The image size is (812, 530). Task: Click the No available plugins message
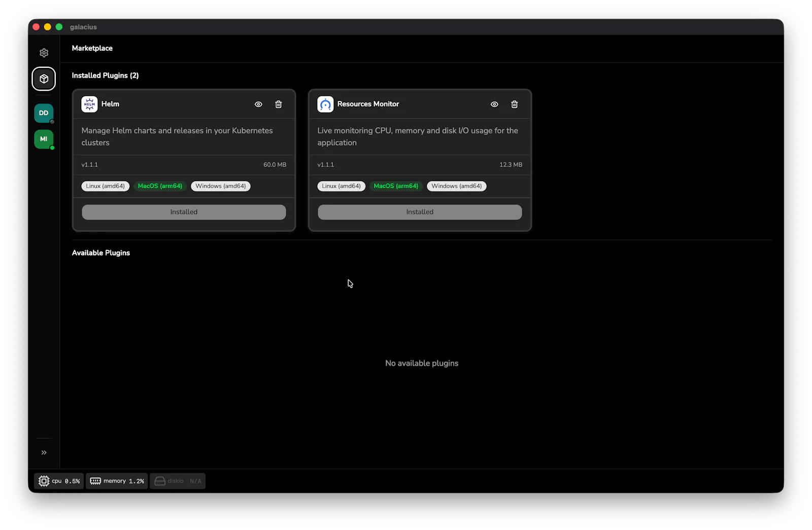422,363
